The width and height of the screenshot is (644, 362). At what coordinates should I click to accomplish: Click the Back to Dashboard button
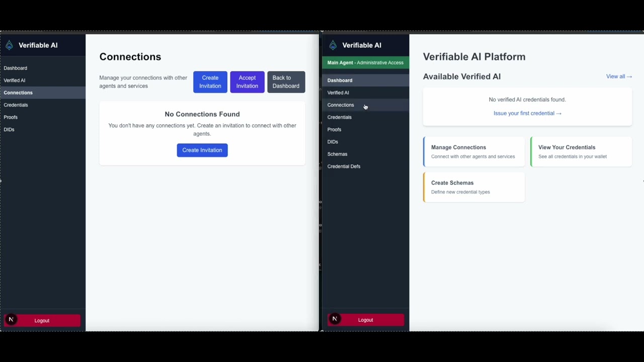point(286,82)
